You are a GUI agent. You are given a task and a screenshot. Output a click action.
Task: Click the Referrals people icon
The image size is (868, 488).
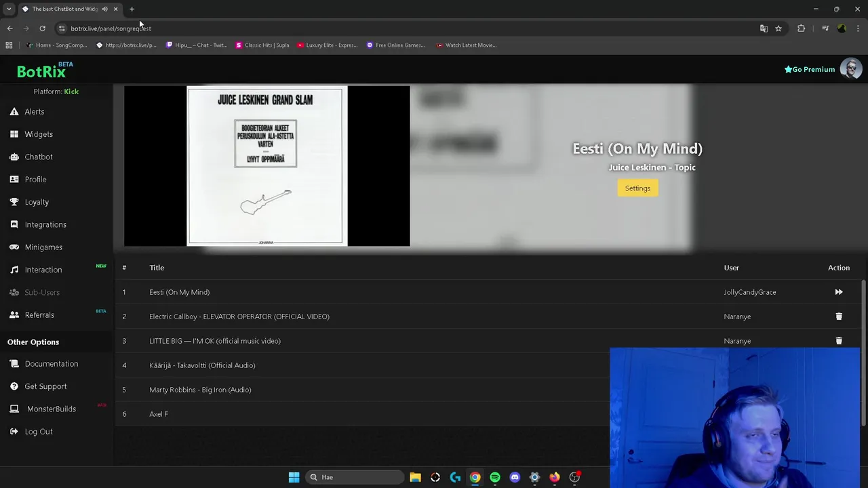point(14,315)
